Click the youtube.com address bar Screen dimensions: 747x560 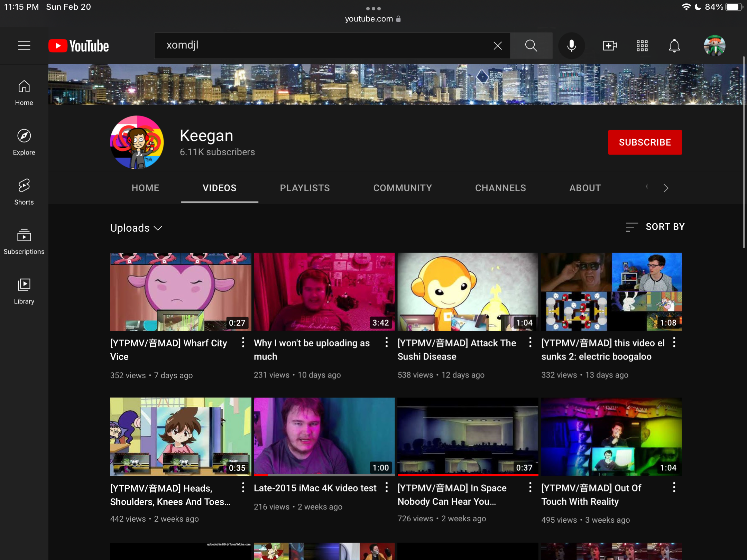[373, 19]
